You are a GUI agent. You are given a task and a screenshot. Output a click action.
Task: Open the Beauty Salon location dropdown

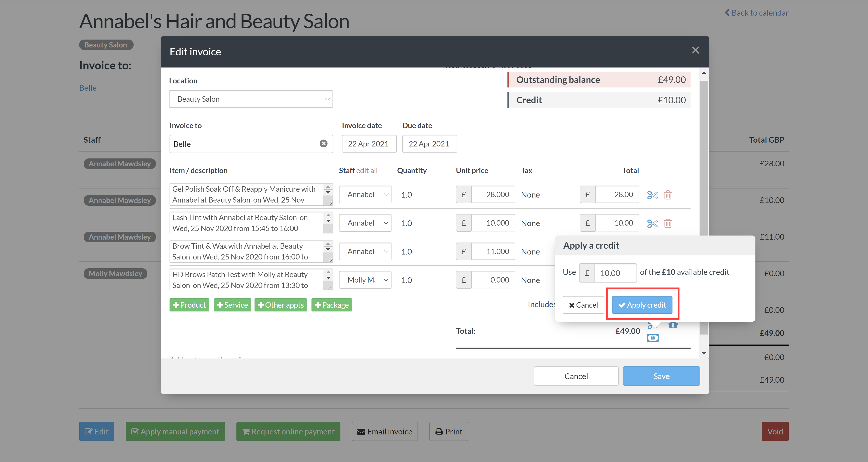(251, 99)
